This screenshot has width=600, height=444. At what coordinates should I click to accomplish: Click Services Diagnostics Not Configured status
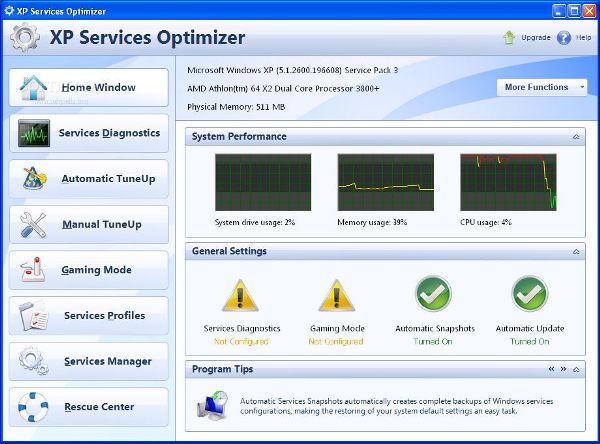tap(241, 341)
